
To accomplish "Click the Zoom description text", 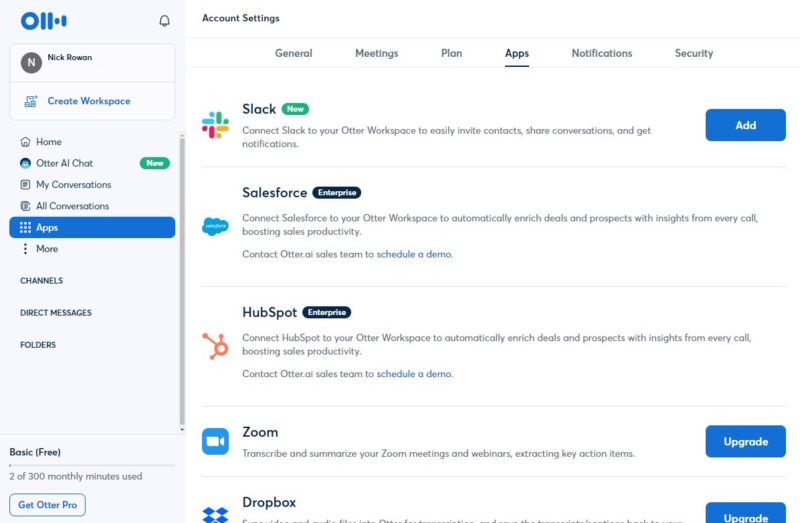I will point(438,454).
